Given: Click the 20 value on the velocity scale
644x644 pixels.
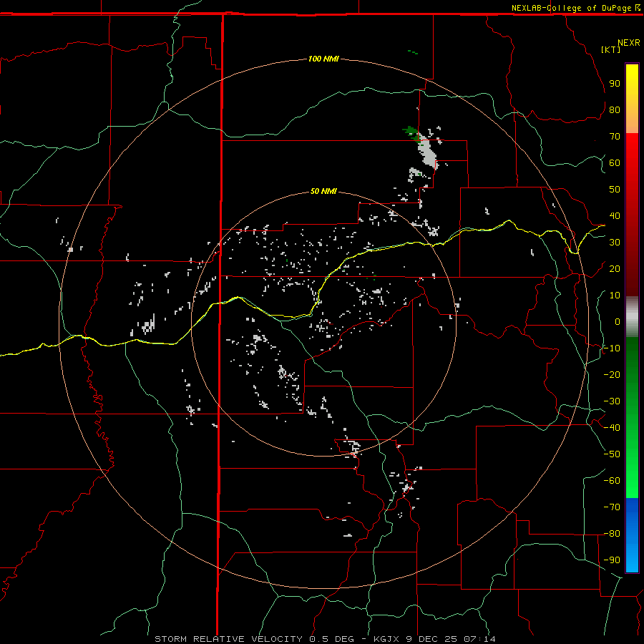Looking at the screenshot, I should point(615,268).
